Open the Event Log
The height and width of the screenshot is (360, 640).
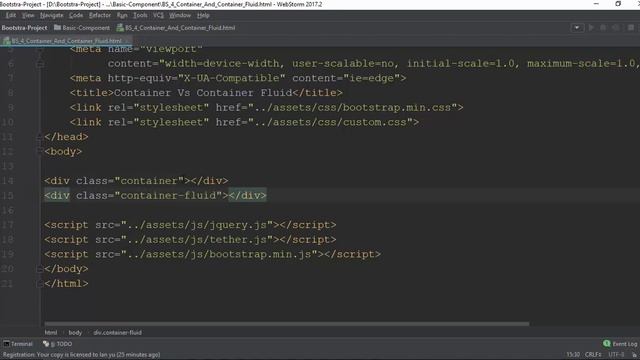(x=620, y=344)
